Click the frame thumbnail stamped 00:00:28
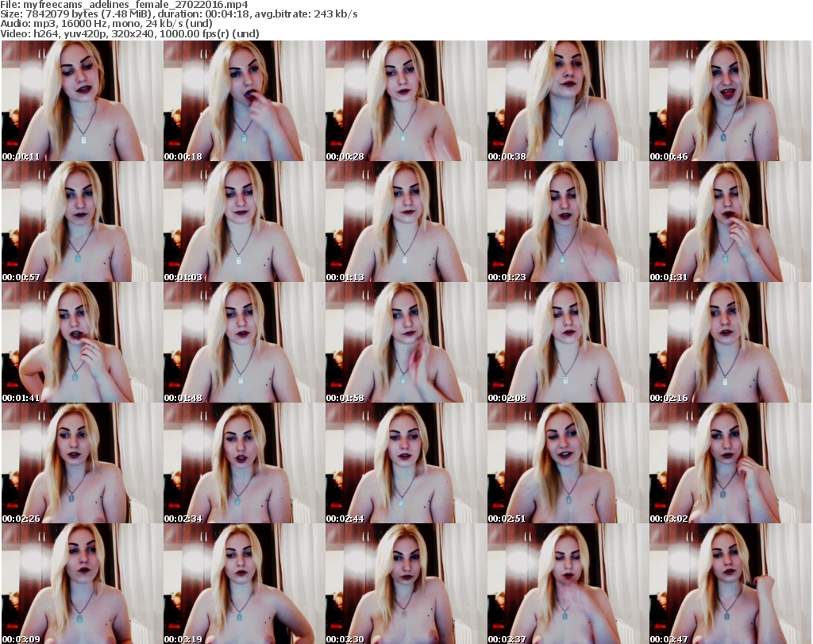 tap(406, 101)
